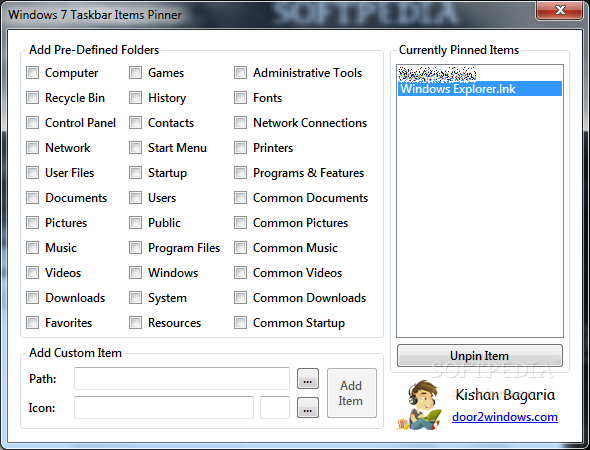Enable the Public folder checkbox

[x=135, y=223]
